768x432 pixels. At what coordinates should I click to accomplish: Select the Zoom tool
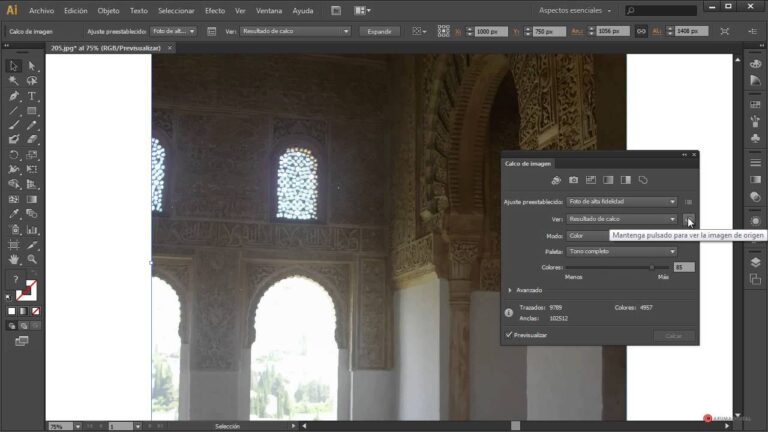[x=32, y=259]
